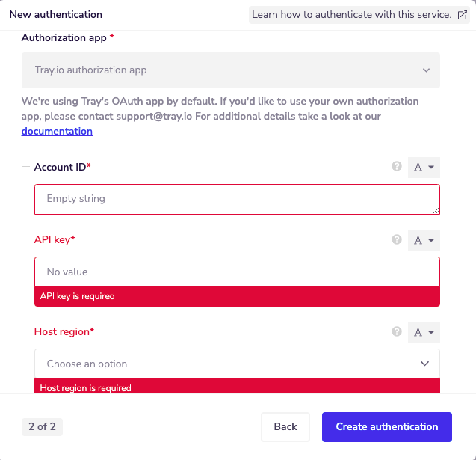476x460 pixels.
Task: Click the '2 of 2' step indicator
Action: pos(42,427)
